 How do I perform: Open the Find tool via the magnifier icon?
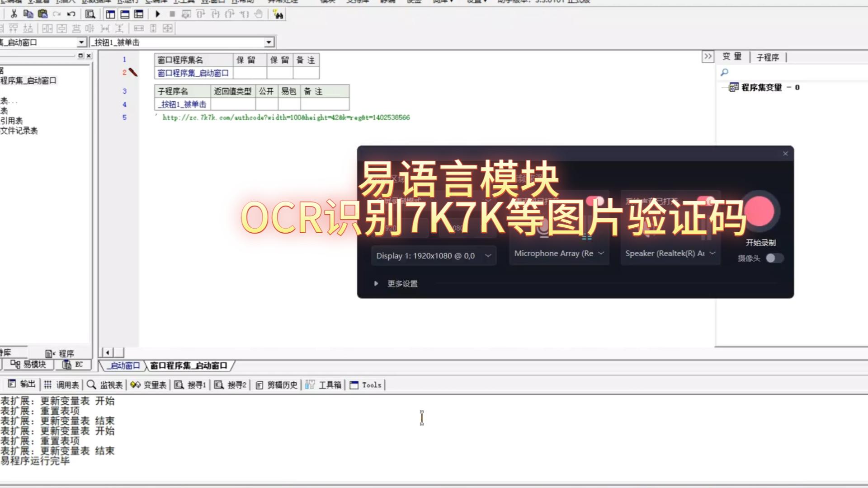90,14
